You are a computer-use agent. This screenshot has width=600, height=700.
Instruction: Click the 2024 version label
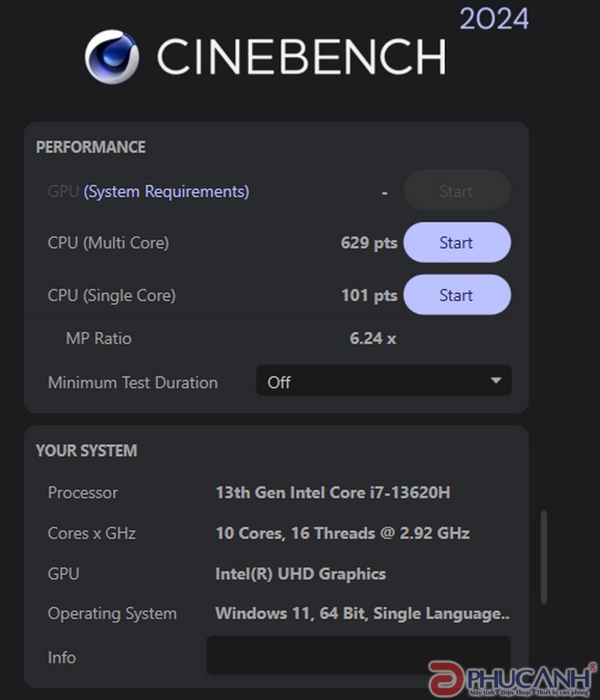click(x=494, y=19)
